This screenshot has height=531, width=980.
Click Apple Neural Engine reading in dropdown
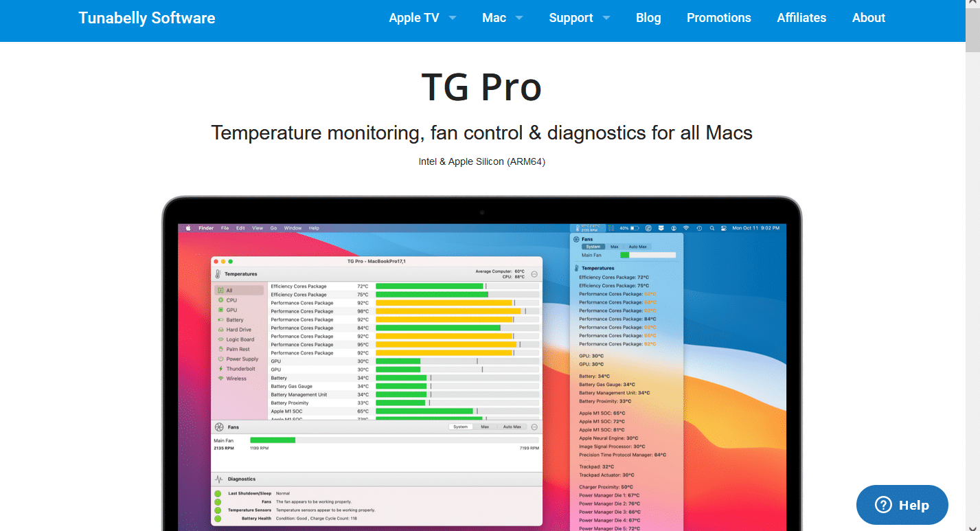tap(608, 438)
